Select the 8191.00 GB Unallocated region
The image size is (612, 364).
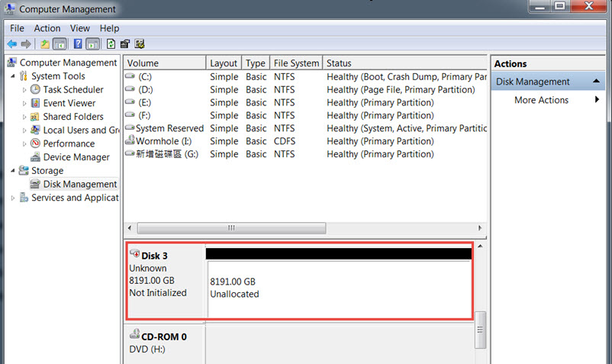[339, 288]
